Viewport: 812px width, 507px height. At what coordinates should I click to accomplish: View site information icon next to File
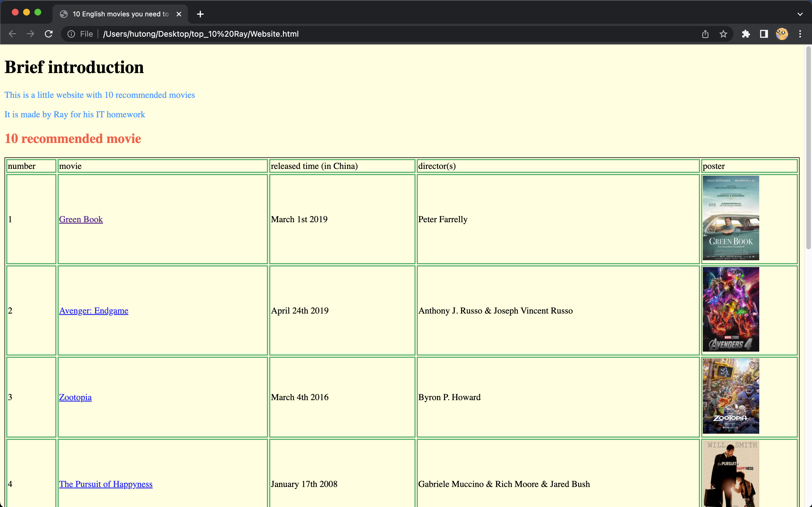pos(71,34)
